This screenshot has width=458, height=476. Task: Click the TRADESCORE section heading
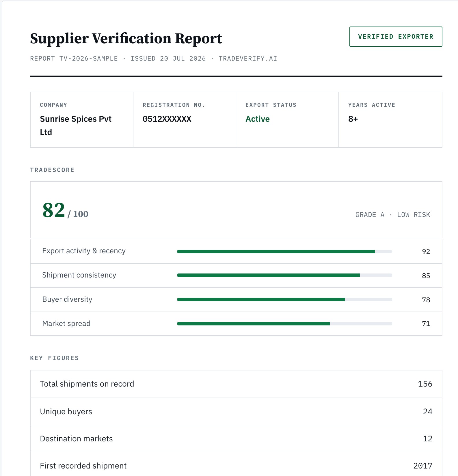[x=52, y=170]
